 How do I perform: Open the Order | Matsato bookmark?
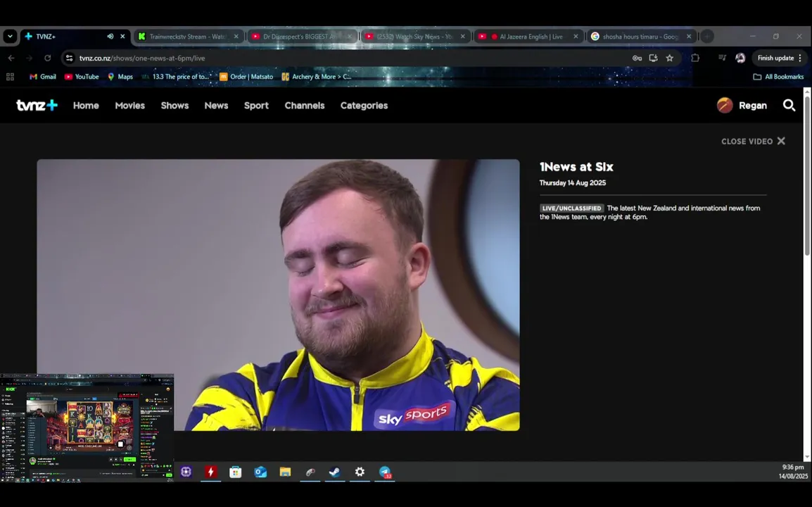click(x=246, y=77)
